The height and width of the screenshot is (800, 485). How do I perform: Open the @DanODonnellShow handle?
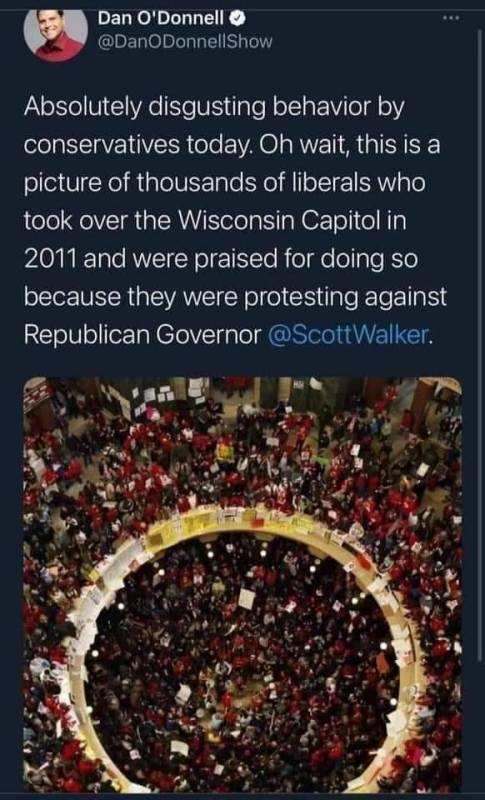coord(185,42)
